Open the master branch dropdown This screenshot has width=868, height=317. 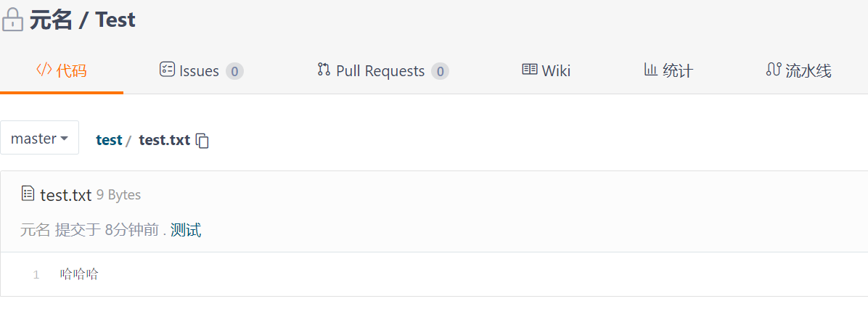(39, 138)
